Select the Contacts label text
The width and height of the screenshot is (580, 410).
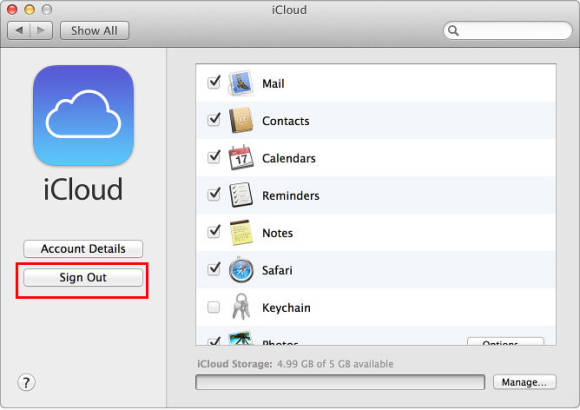(x=286, y=121)
